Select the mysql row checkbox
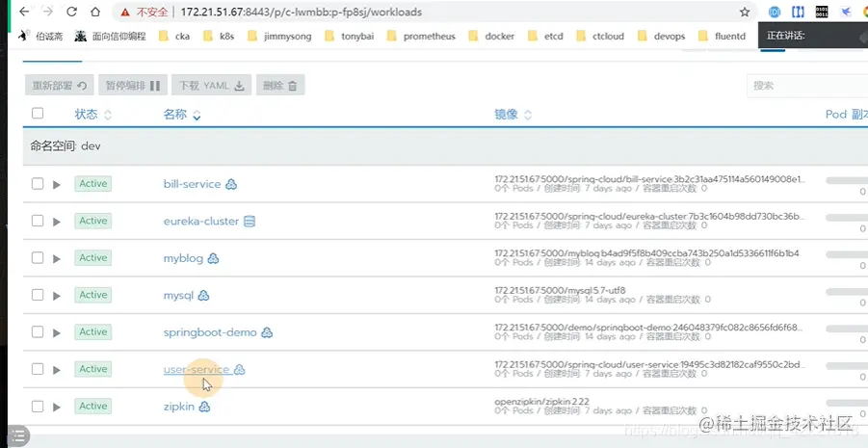 point(37,295)
